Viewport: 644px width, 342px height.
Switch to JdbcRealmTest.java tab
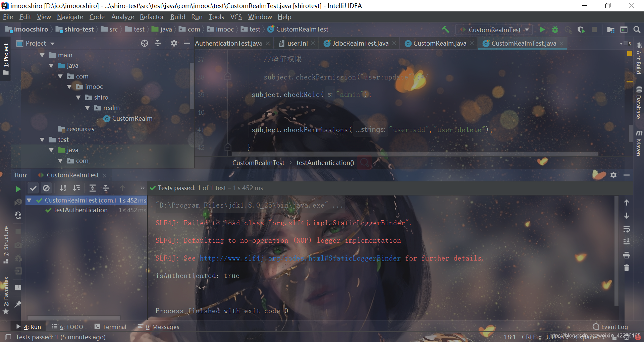click(360, 43)
